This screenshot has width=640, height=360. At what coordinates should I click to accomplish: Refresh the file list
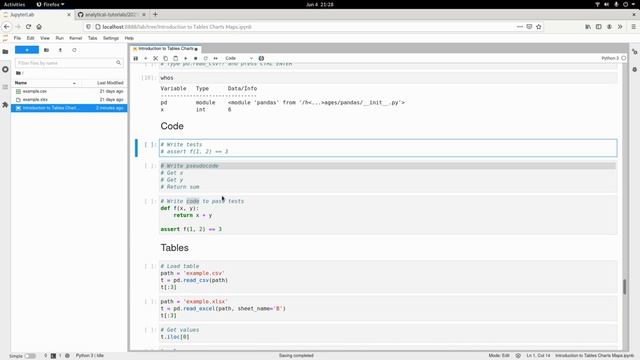tap(74, 50)
